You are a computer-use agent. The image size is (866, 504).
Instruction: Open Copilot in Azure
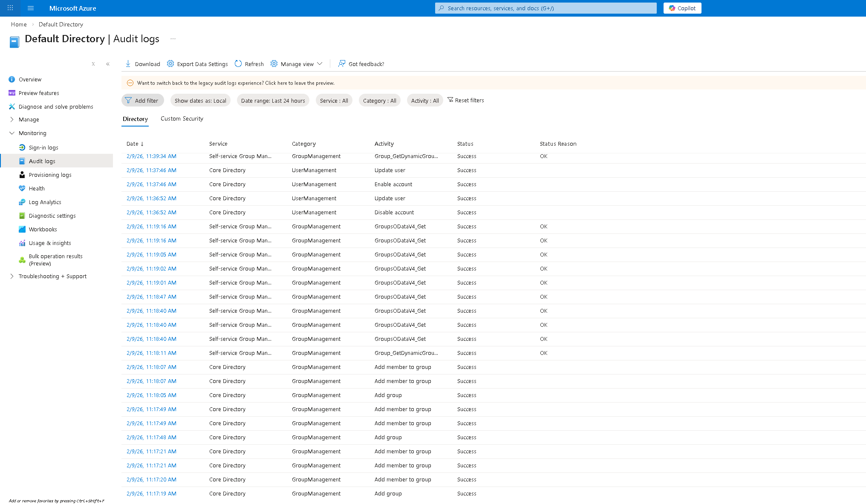click(x=682, y=8)
